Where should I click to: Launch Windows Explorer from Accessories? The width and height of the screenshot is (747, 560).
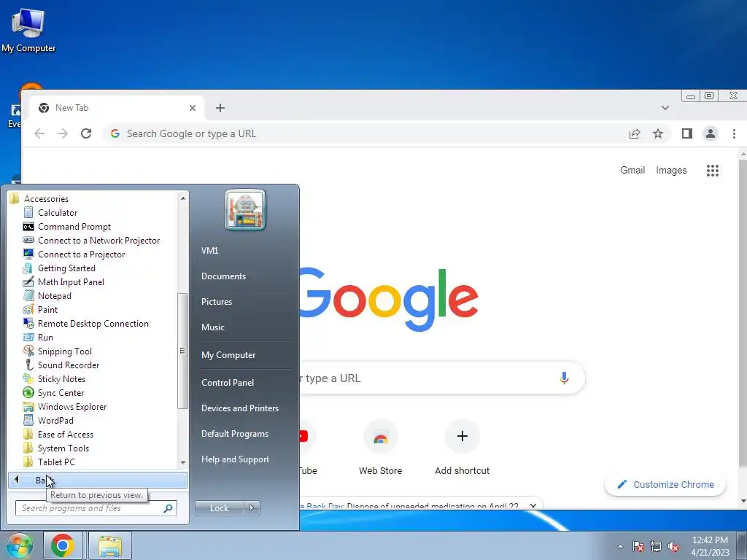pos(72,407)
